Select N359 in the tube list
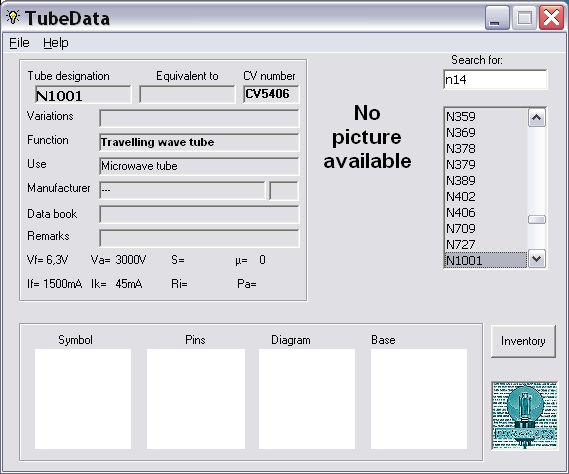Viewport: 569px width, 474px height. tap(485, 117)
